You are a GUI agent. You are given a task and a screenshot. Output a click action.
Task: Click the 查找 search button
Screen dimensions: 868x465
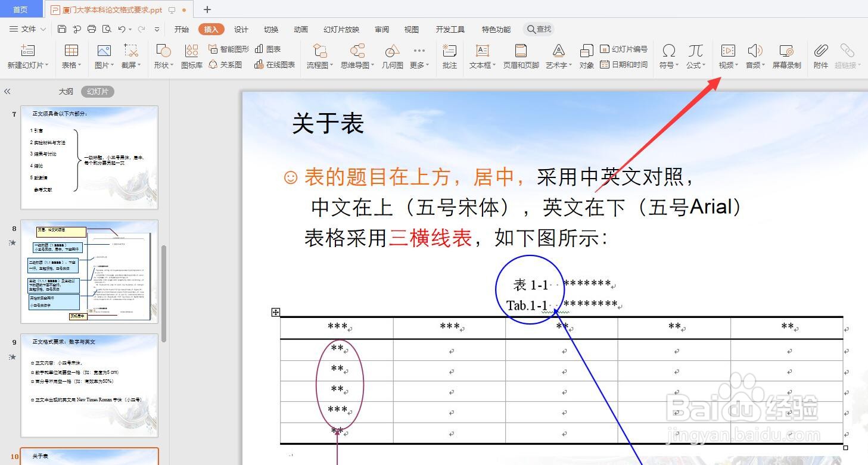coord(539,29)
